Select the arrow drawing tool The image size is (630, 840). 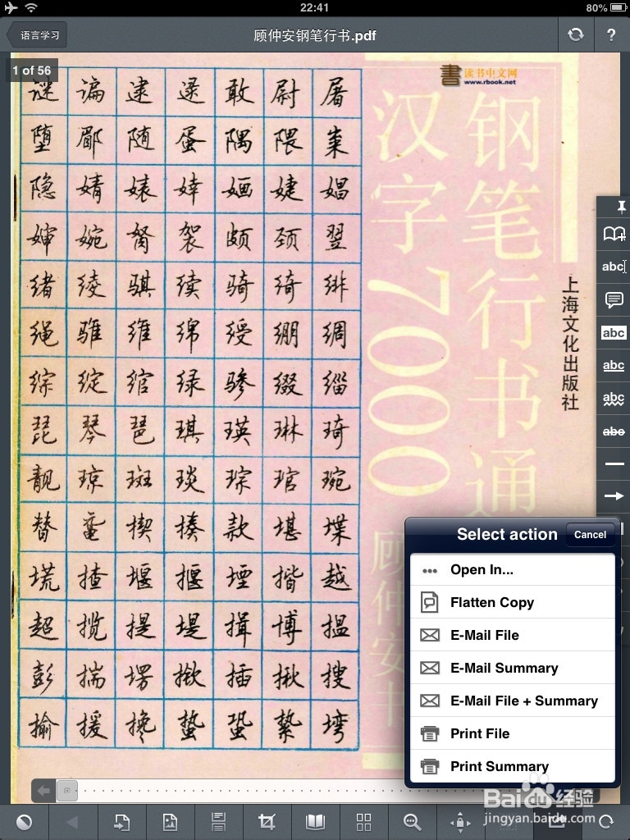pyautogui.click(x=614, y=496)
